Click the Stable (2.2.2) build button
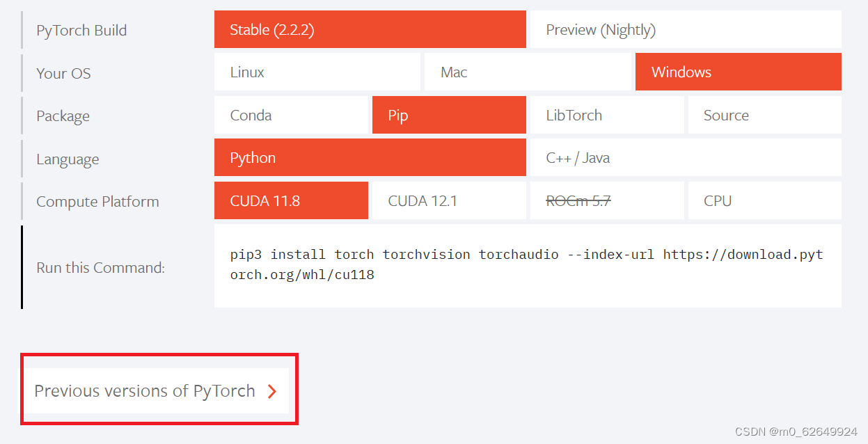Image resolution: width=868 pixels, height=444 pixels. tap(370, 29)
